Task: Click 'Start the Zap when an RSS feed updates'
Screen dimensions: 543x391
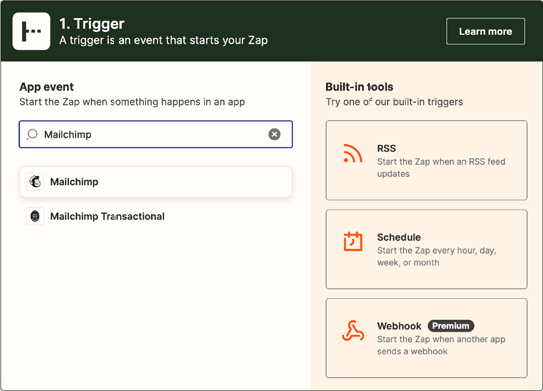Action: (441, 168)
